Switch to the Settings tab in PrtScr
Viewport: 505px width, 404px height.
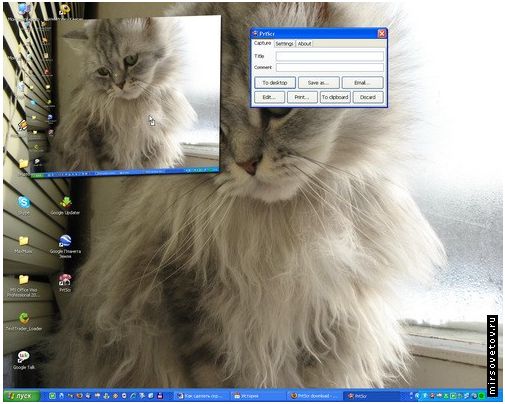[x=284, y=44]
